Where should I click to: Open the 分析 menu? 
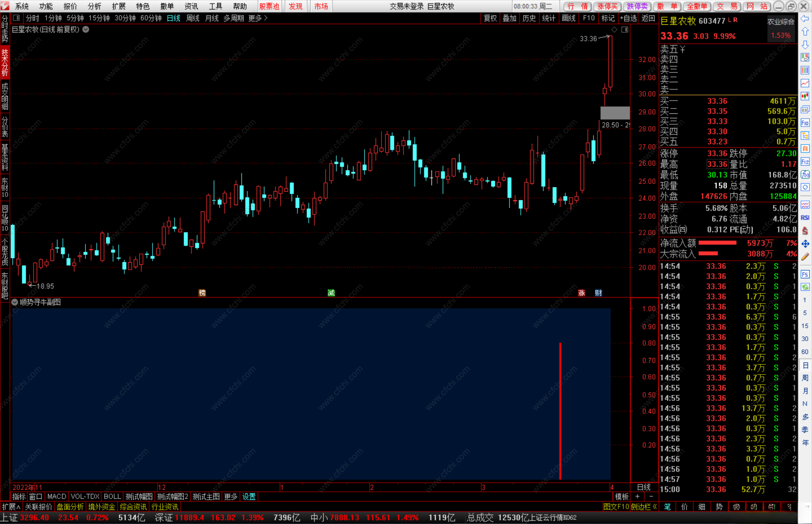94,6
